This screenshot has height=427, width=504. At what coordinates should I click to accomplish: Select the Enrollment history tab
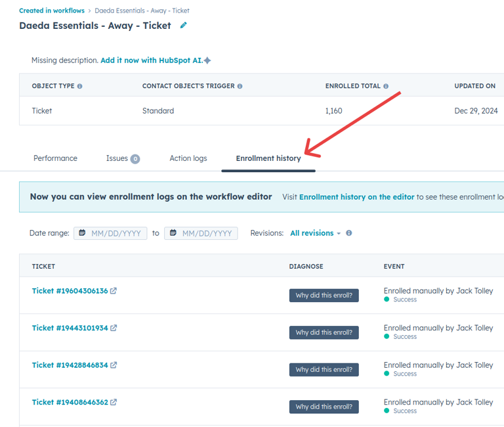point(268,158)
